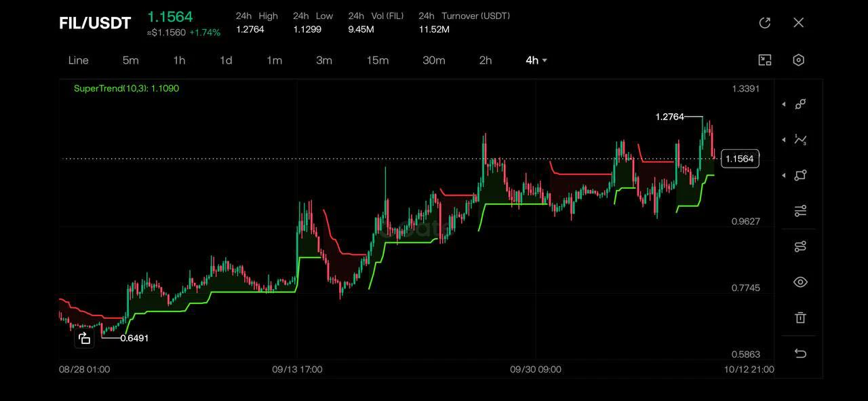The height and width of the screenshot is (401, 868).
Task: Click the 0.6491 low price marker
Action: tap(134, 338)
